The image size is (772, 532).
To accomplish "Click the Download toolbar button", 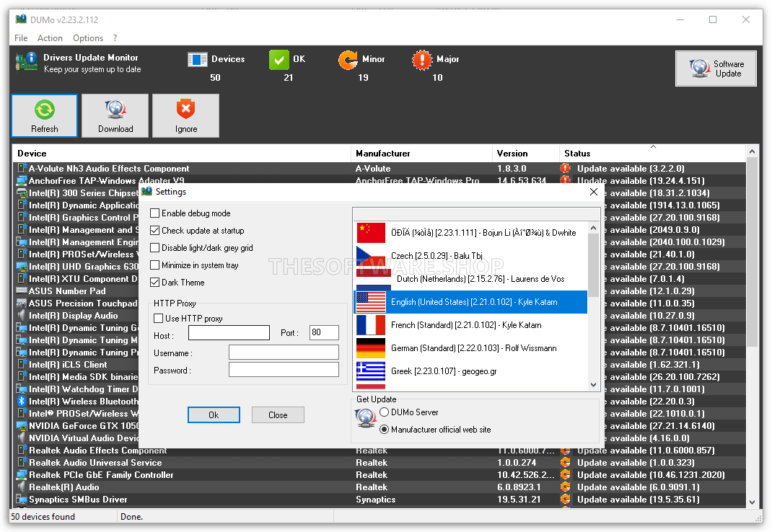I will [x=115, y=115].
